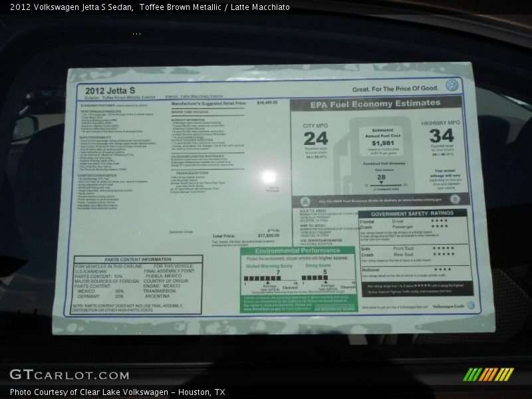
Task: Click 'ARGENTINA' transmission origin
Action: 157,296
